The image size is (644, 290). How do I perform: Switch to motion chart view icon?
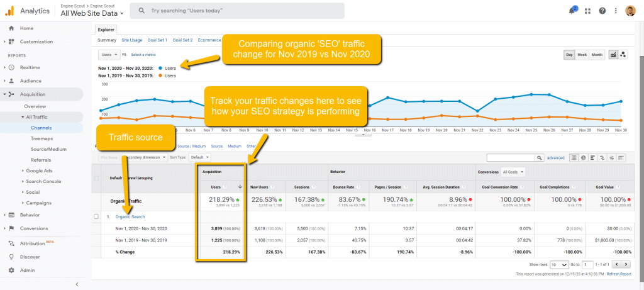click(x=623, y=55)
